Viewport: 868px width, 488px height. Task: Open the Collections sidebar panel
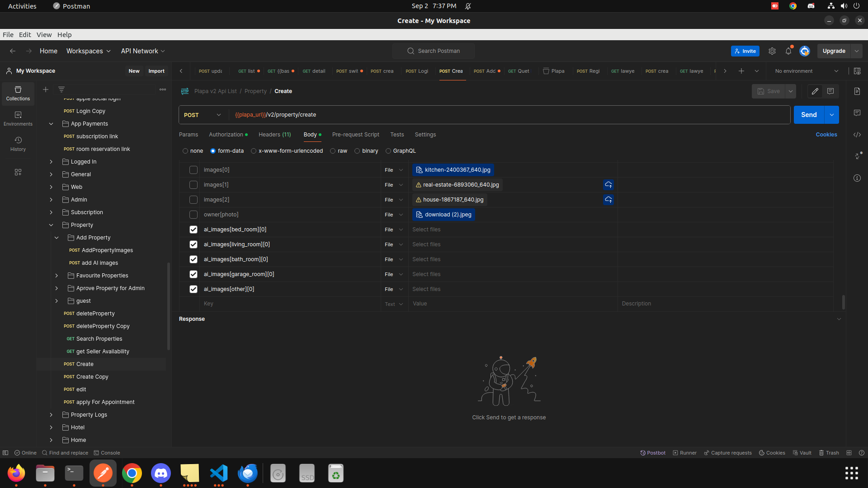(x=18, y=94)
